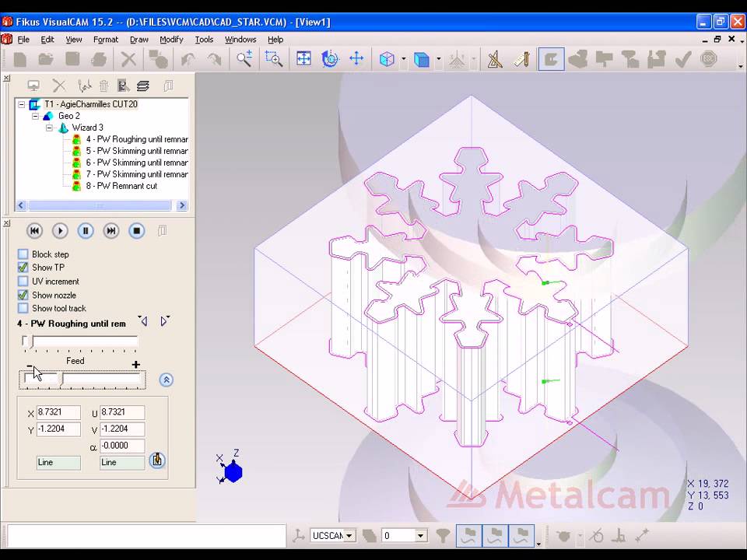
Task: Click the layers stack icon in panel
Action: click(x=143, y=86)
